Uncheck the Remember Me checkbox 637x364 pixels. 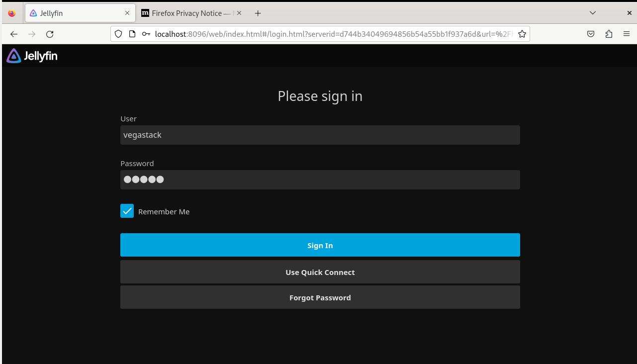(127, 211)
